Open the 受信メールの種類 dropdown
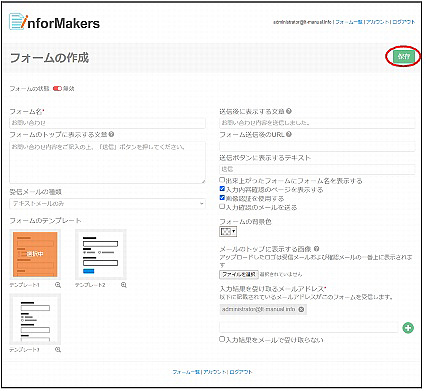 pos(107,203)
